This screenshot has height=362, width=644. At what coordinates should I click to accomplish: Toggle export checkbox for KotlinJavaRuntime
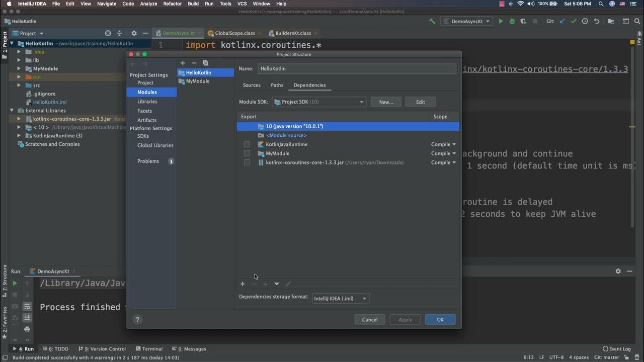point(247,144)
